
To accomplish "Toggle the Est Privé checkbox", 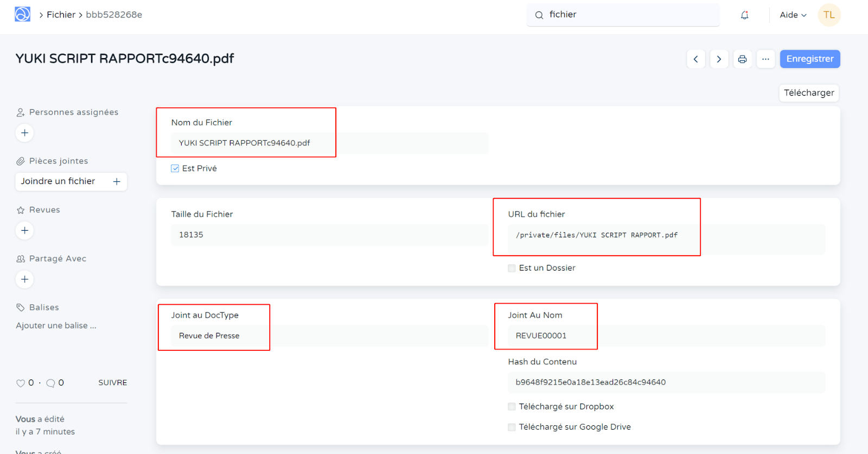I will 175,168.
